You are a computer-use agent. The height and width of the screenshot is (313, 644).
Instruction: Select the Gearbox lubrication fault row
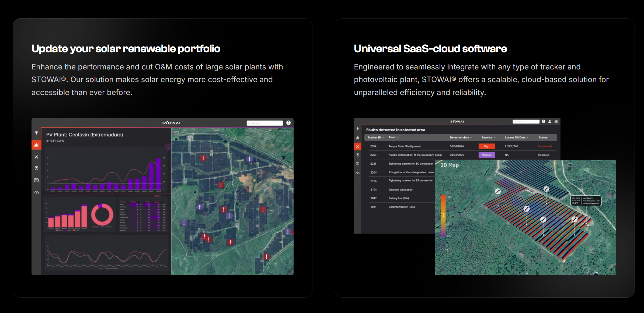point(401,190)
